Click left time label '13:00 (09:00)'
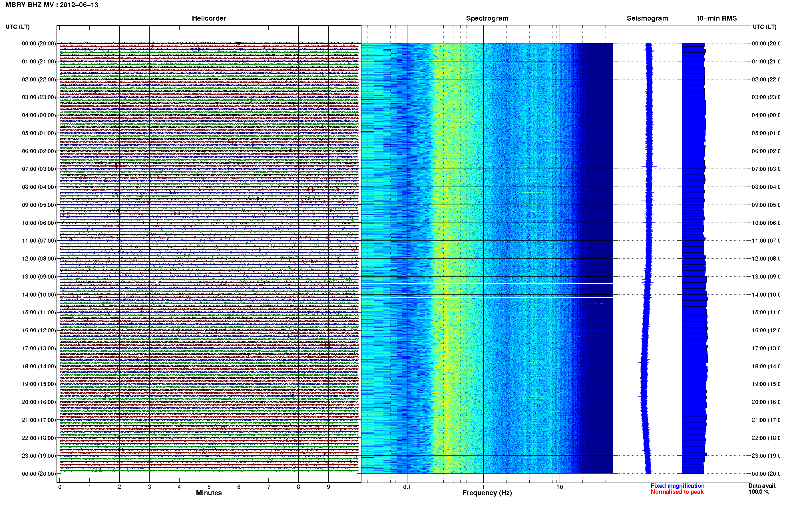Viewport: 812px width, 508px height. pyautogui.click(x=39, y=277)
